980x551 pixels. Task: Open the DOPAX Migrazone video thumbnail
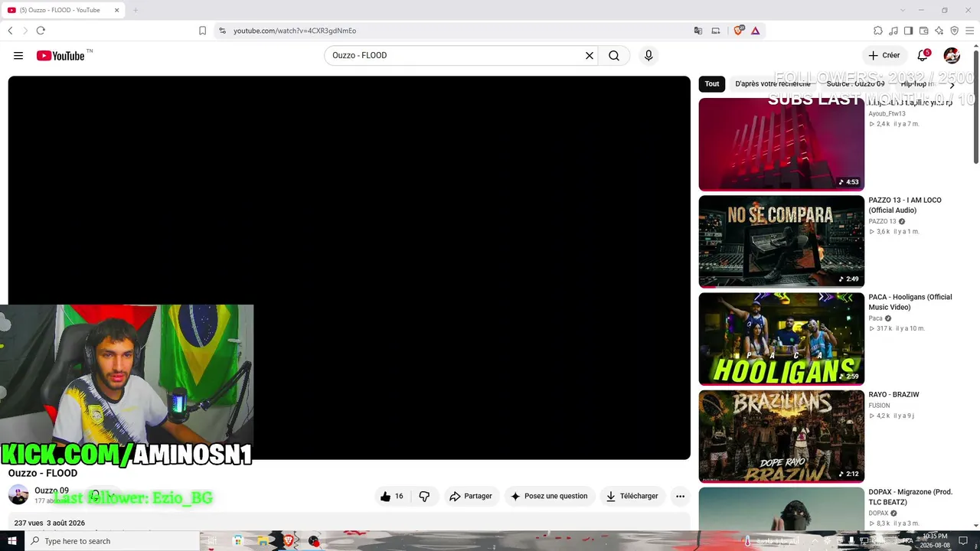tap(782, 508)
